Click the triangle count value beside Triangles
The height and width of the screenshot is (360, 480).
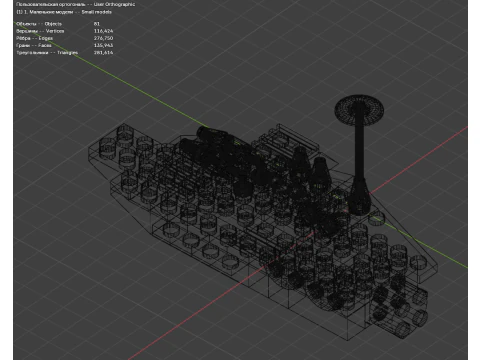(103, 53)
